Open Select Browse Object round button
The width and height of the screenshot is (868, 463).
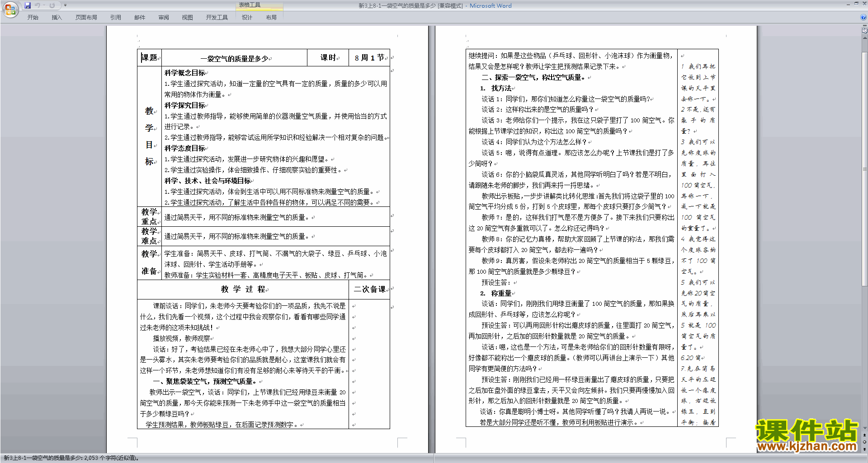click(x=865, y=442)
